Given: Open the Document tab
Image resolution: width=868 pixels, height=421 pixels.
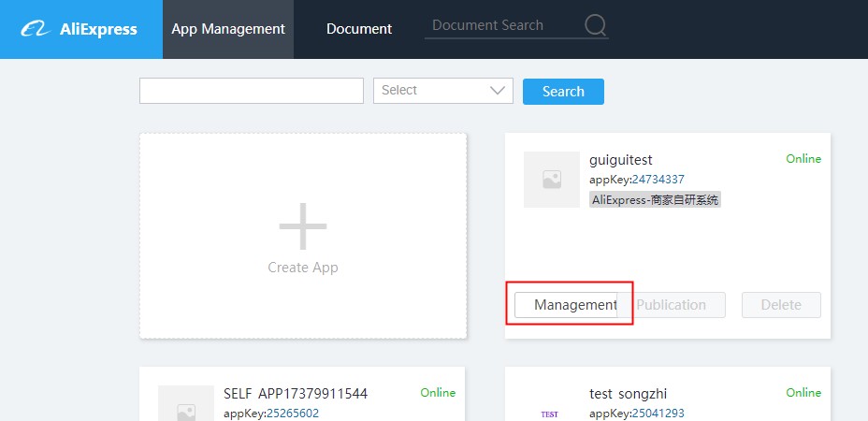Looking at the screenshot, I should click(359, 29).
